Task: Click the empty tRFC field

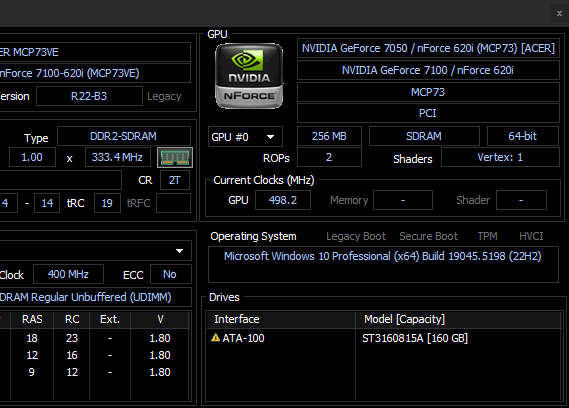Action: (x=173, y=203)
